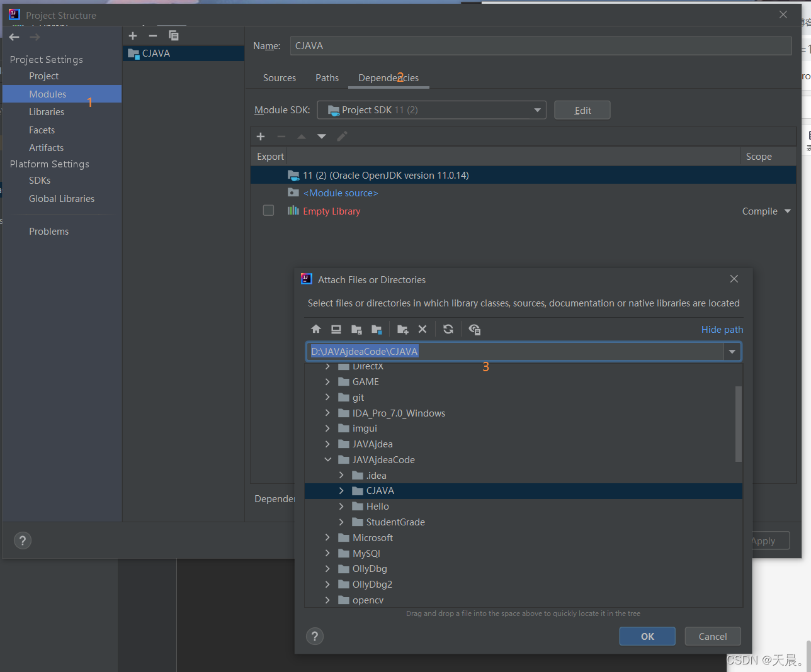Image resolution: width=811 pixels, height=672 pixels.
Task: Jump to project directory icon
Action: (x=356, y=329)
